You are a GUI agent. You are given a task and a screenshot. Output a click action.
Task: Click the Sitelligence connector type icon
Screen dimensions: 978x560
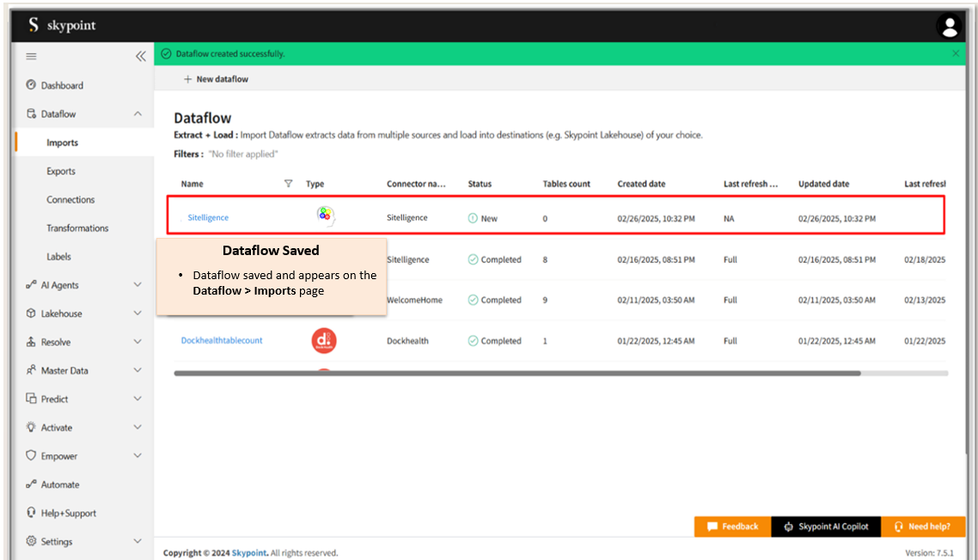click(x=324, y=215)
